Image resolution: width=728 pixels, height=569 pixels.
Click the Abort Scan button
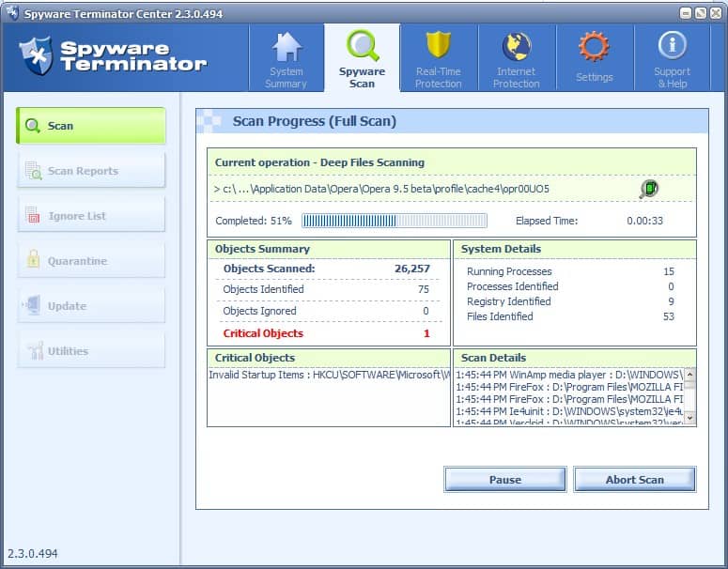coord(634,480)
